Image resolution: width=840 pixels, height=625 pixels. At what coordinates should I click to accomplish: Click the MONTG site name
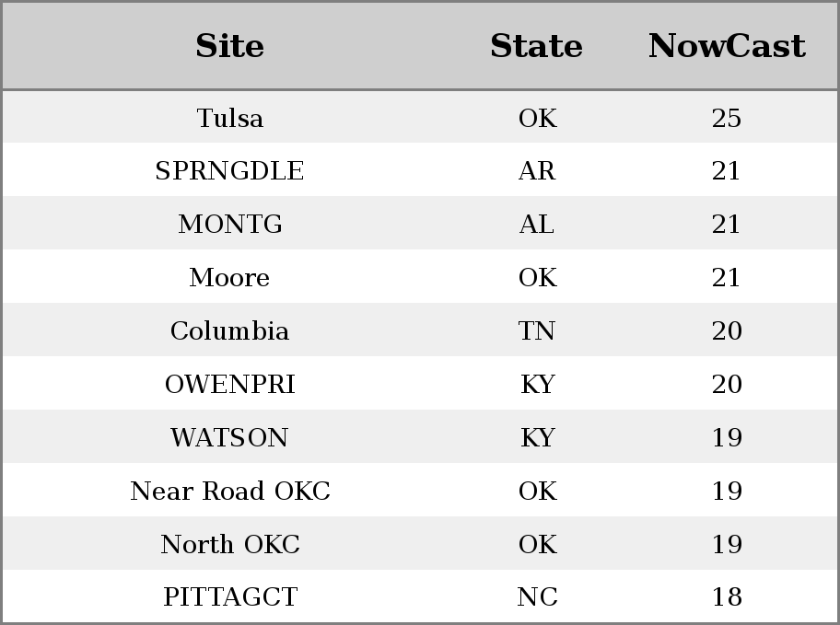[230, 224]
